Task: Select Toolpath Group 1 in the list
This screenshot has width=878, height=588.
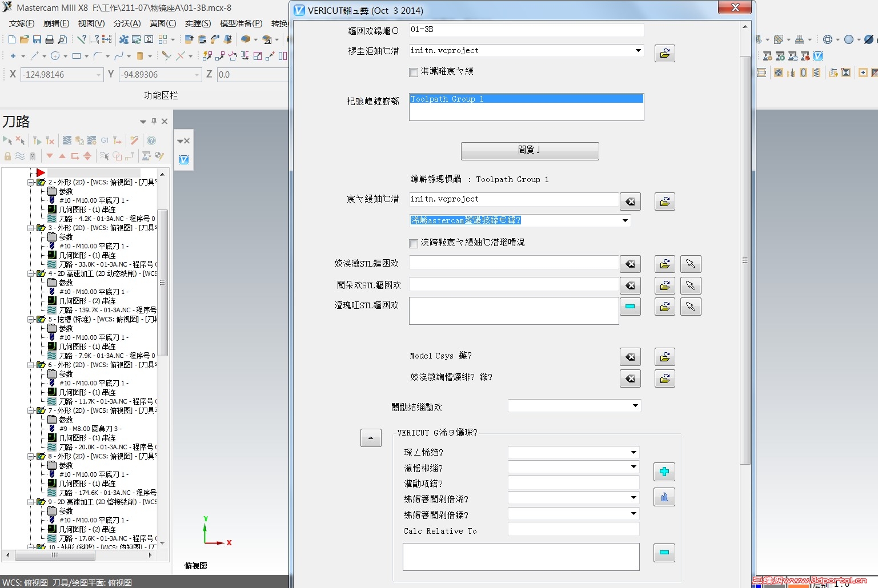Action: click(x=526, y=99)
